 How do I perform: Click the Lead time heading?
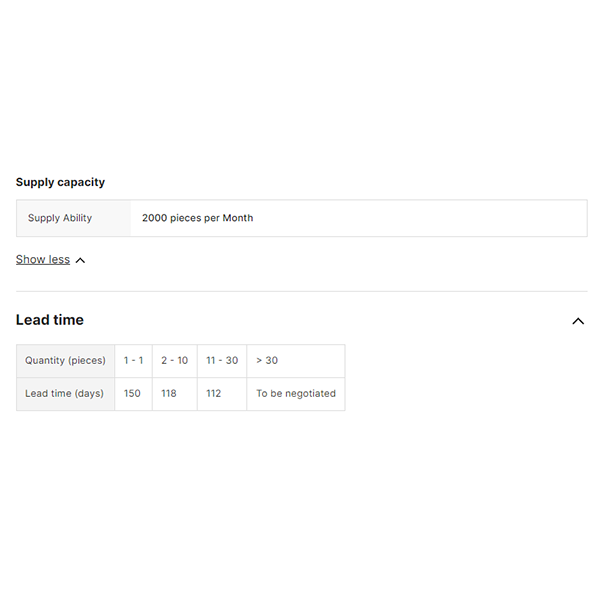pyautogui.click(x=50, y=320)
